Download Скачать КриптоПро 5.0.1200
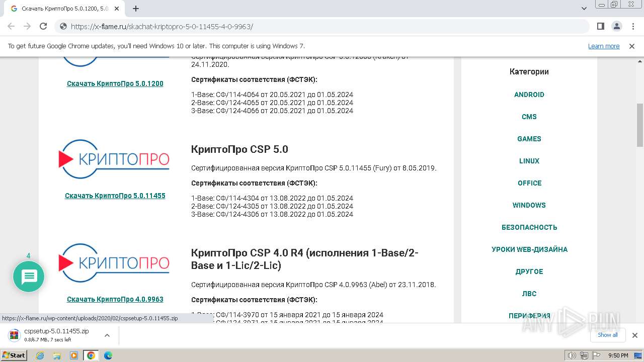Image resolution: width=644 pixels, height=362 pixels. coord(115,83)
